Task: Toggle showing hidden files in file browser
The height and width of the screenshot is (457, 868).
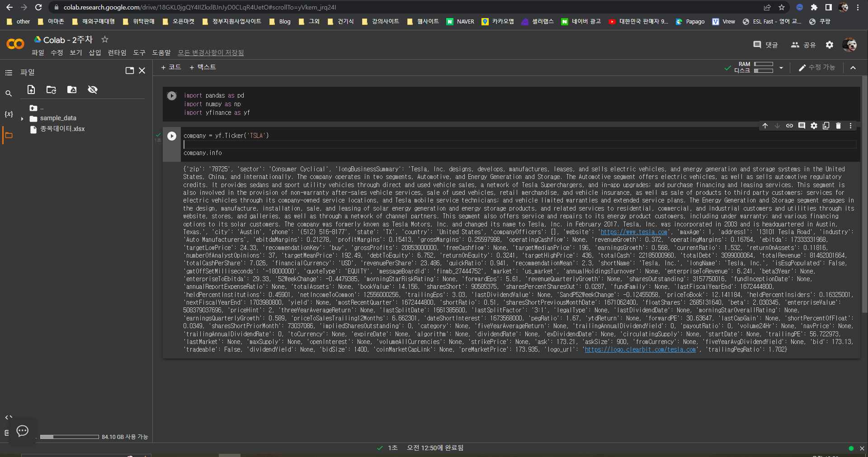Action: [93, 90]
